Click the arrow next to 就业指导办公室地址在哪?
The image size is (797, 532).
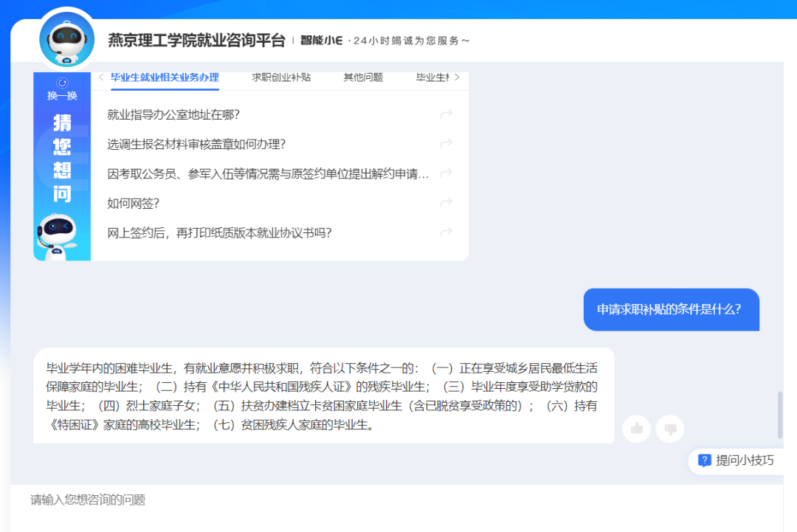pyautogui.click(x=446, y=114)
